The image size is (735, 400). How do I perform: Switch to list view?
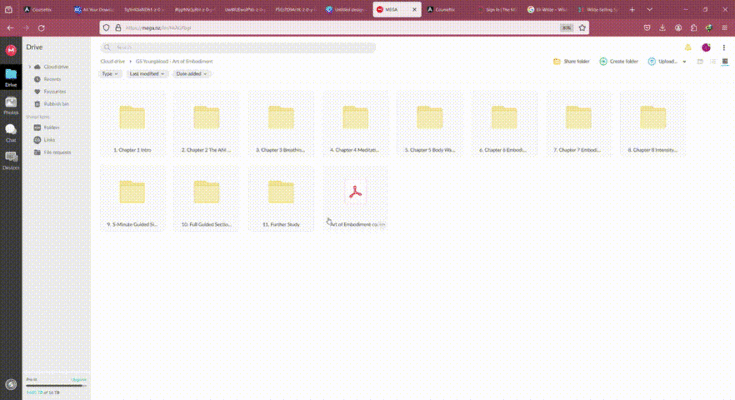point(712,62)
